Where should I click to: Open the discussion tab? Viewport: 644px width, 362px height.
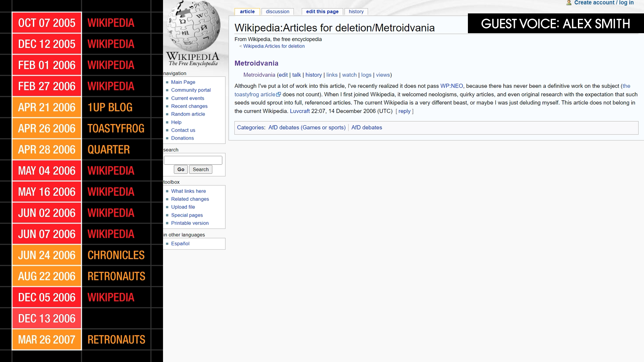point(277,11)
